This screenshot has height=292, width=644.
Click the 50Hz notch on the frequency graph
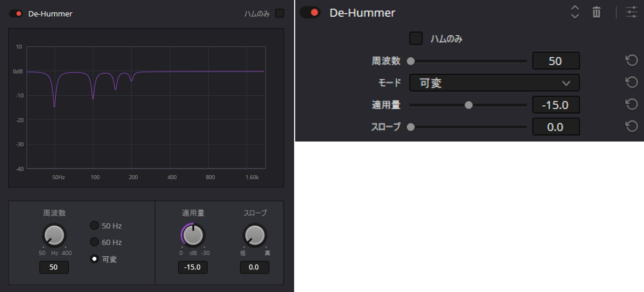point(54,89)
